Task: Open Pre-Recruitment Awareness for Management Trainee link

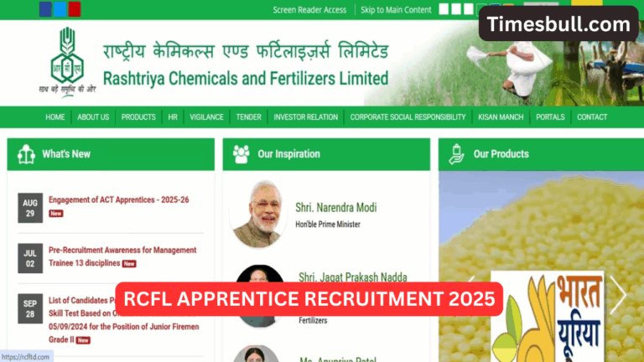Action: click(x=122, y=256)
